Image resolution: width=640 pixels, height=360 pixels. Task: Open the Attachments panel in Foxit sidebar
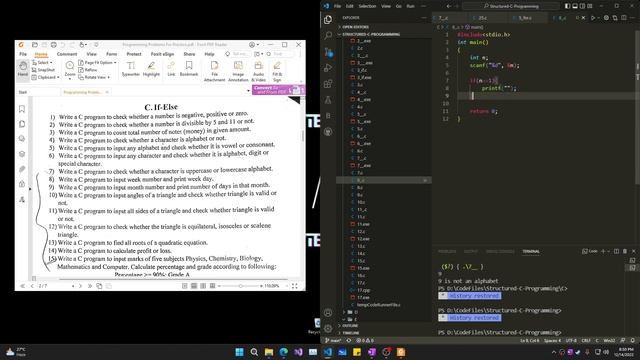click(22, 169)
